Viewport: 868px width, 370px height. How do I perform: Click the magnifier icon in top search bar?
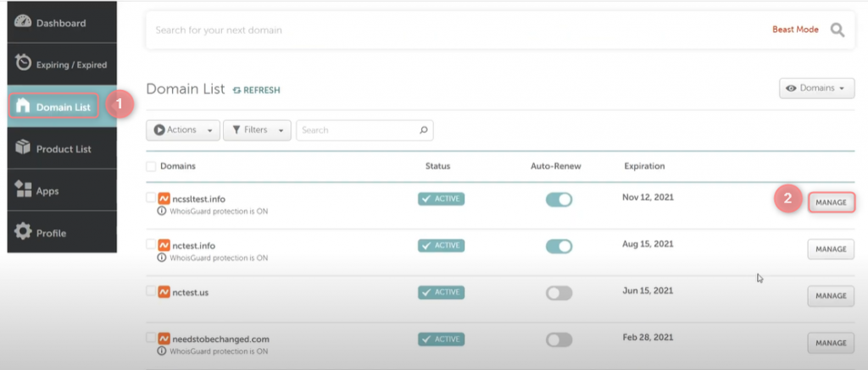pyautogui.click(x=837, y=30)
